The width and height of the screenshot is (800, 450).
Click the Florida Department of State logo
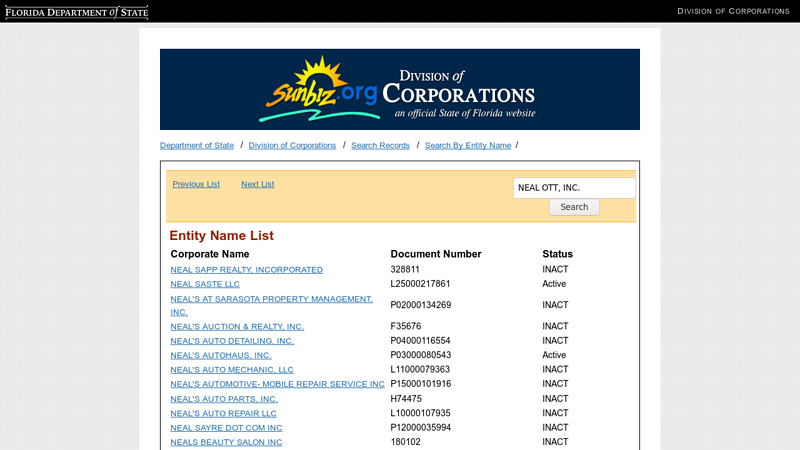click(77, 12)
